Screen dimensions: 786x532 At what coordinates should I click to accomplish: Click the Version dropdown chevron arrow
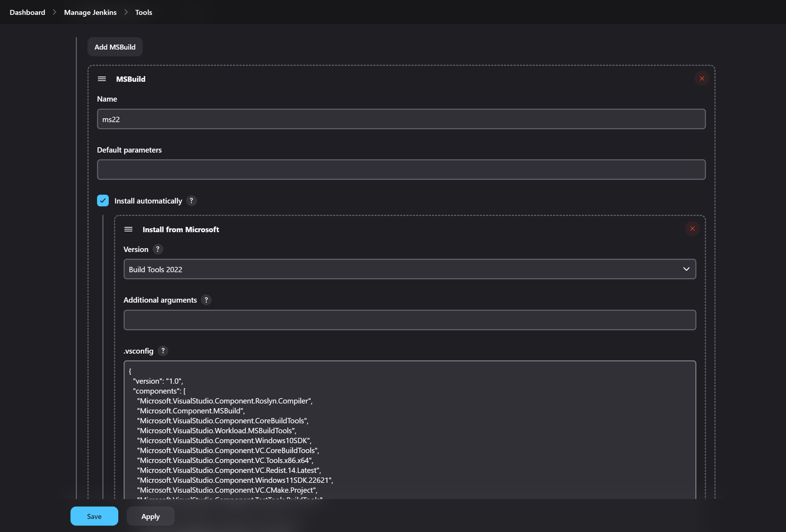pyautogui.click(x=686, y=269)
